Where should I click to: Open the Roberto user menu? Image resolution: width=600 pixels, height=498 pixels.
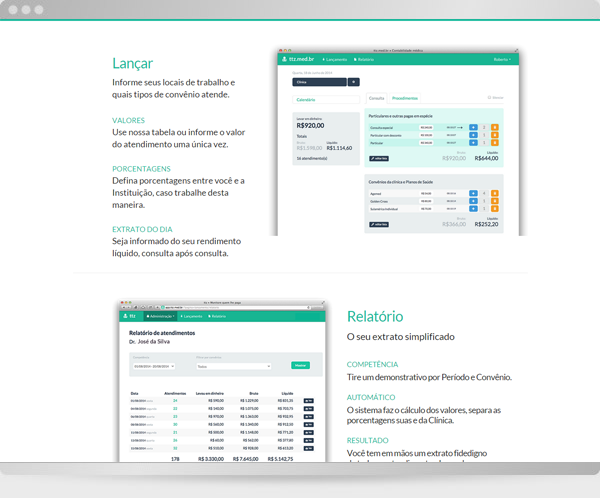tap(502, 59)
